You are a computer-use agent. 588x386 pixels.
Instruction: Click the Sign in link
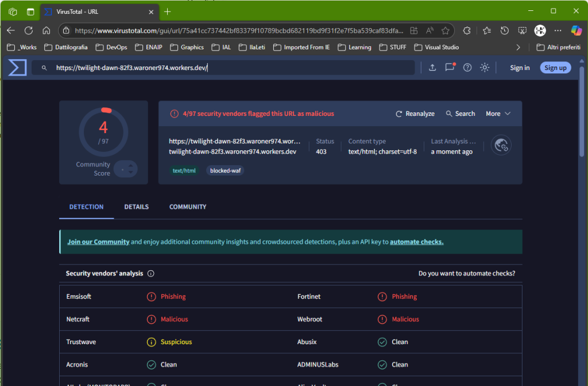tap(520, 68)
